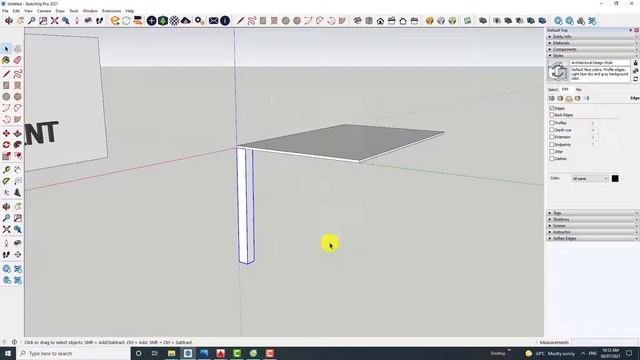This screenshot has width=640, height=360.
Task: Select the Line tool in left toolbar
Action: pyautogui.click(x=6, y=74)
